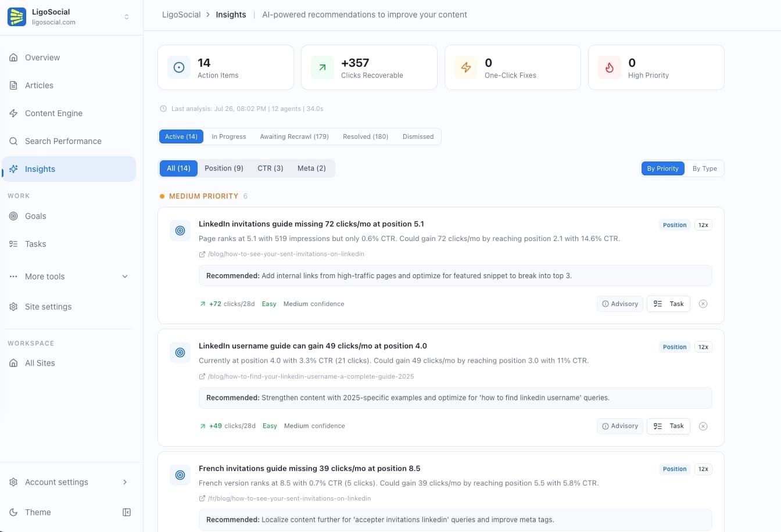Filter by CTR (3)

pos(270,168)
